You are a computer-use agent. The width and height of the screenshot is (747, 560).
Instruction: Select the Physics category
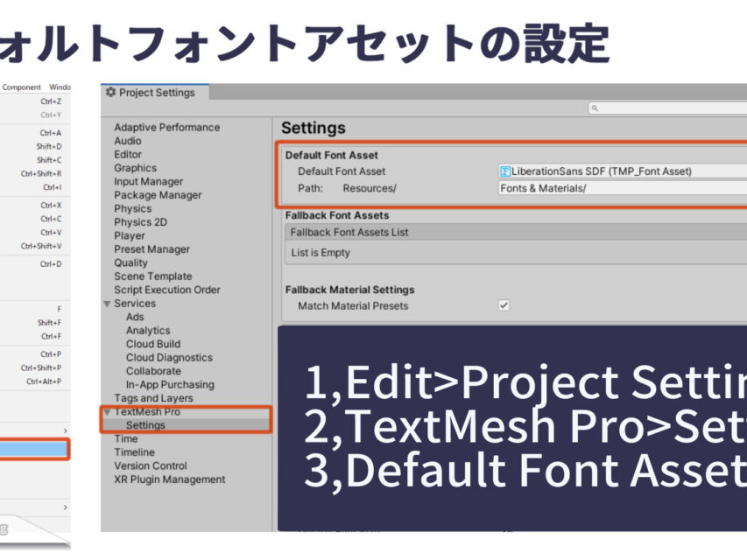click(132, 208)
